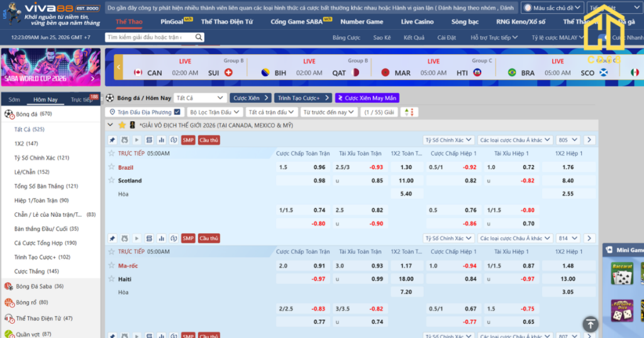The width and height of the screenshot is (644, 338).
Task: Open Tỷ lệ cược MALAY dropdown
Action: 557,37
